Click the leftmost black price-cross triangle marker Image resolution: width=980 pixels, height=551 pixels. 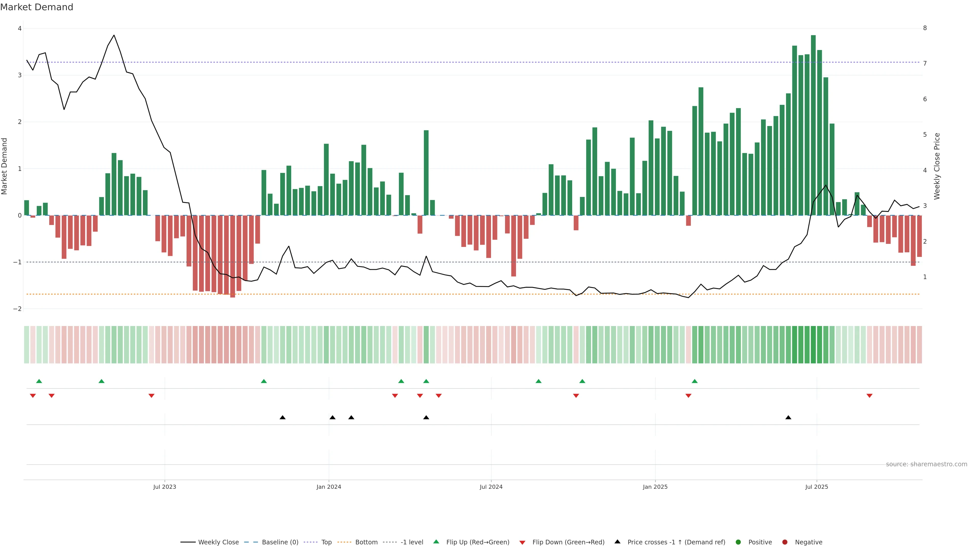[x=282, y=418]
